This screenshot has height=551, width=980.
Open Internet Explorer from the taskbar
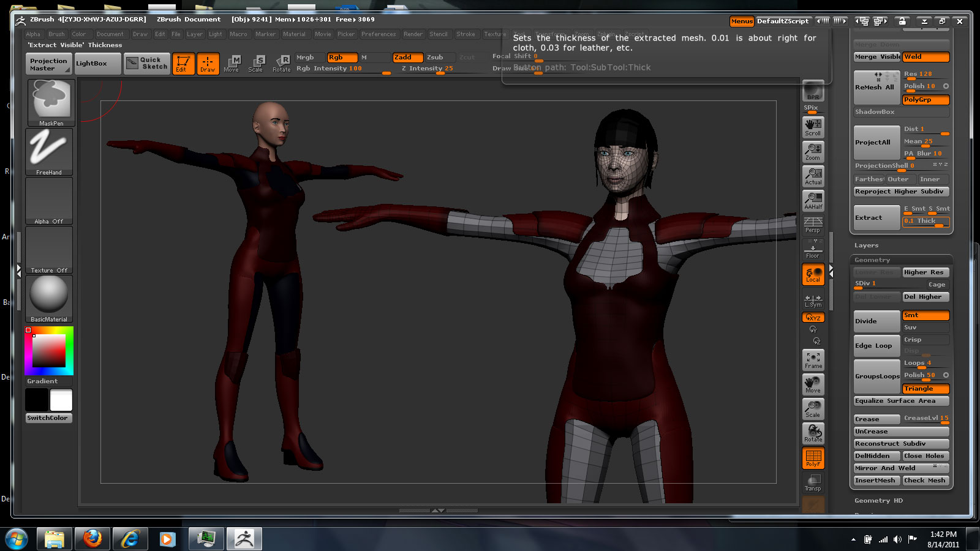pos(130,539)
